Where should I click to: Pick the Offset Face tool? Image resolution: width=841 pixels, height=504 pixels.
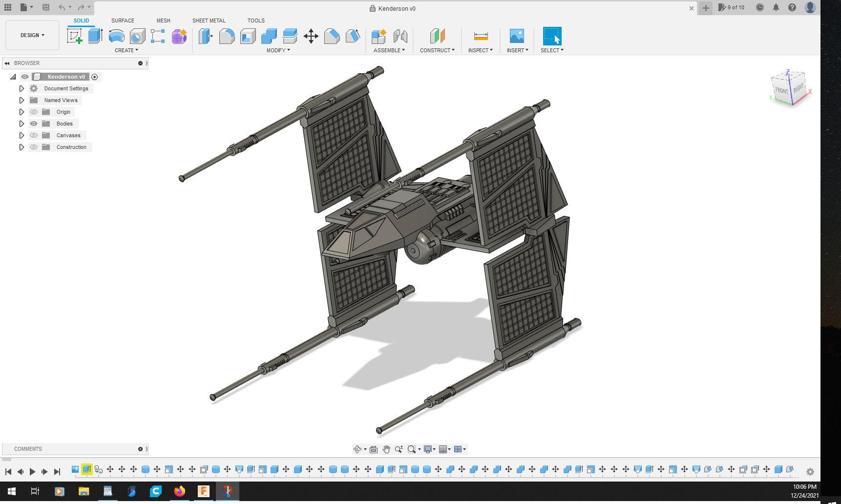pos(290,36)
